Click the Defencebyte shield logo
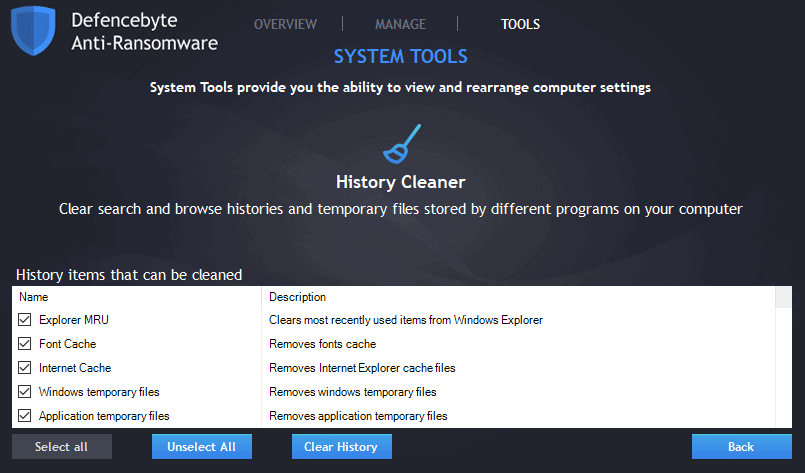 (33, 30)
